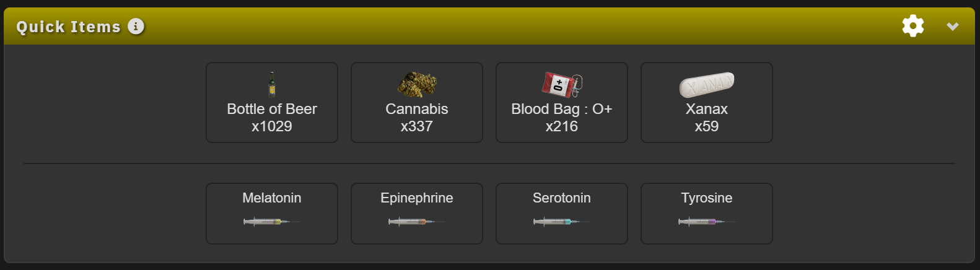Image resolution: width=980 pixels, height=270 pixels.
Task: Click the Epinephrine syringe icon
Action: 416,221
